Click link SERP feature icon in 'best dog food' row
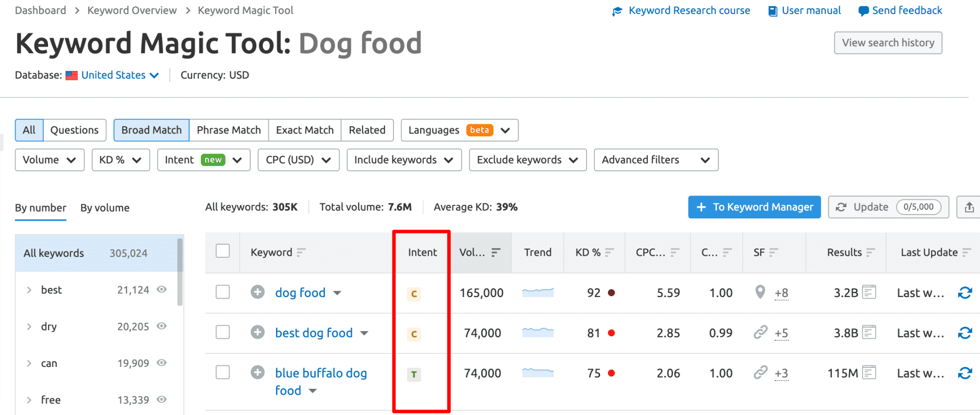Viewport: 980px width, 415px height. coord(760,332)
